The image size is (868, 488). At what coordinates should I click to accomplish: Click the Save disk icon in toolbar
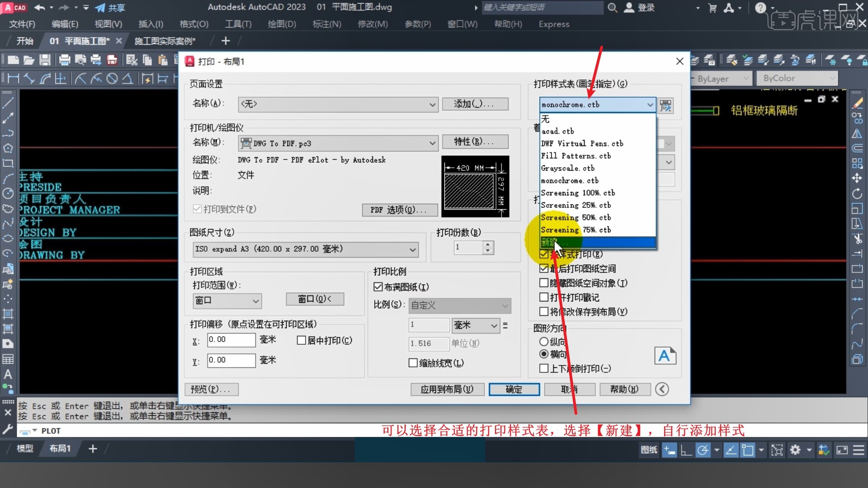tap(45, 60)
